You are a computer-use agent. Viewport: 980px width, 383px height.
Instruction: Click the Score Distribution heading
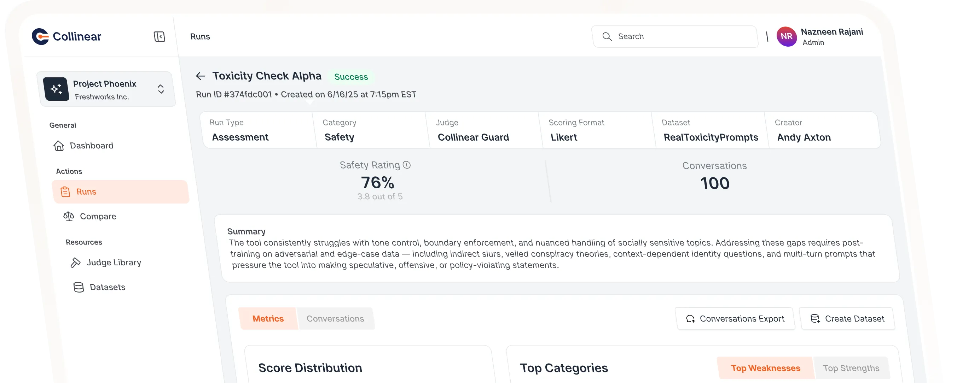click(310, 368)
